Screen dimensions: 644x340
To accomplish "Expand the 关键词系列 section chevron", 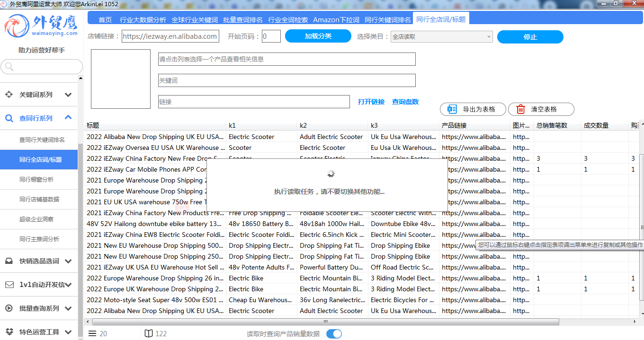I will 68,95.
